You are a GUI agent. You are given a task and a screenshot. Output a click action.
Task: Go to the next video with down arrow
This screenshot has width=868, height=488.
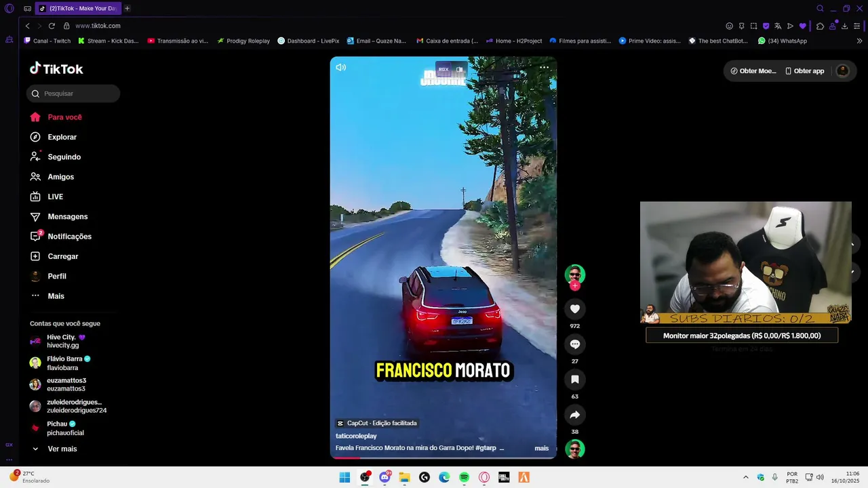[853, 272]
